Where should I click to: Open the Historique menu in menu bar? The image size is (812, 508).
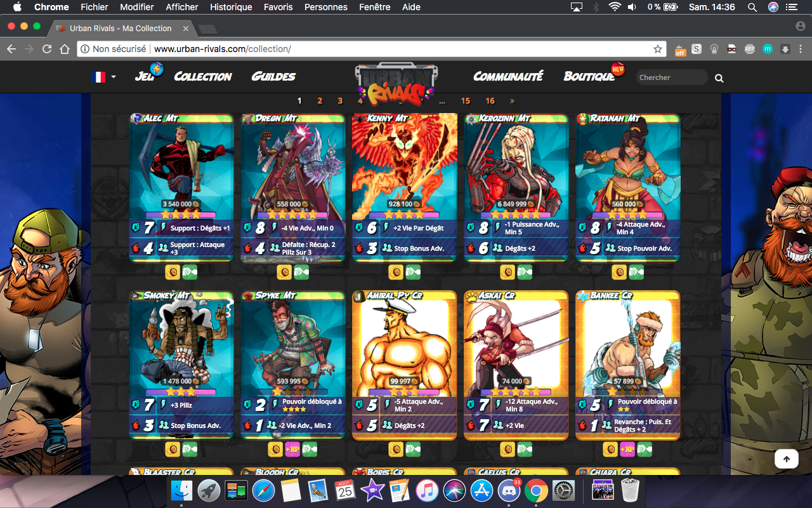coord(231,7)
